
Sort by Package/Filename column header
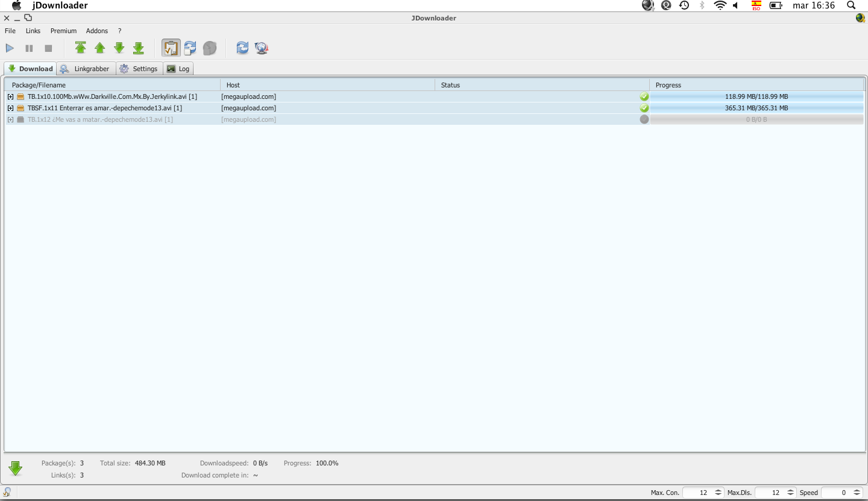(x=113, y=85)
